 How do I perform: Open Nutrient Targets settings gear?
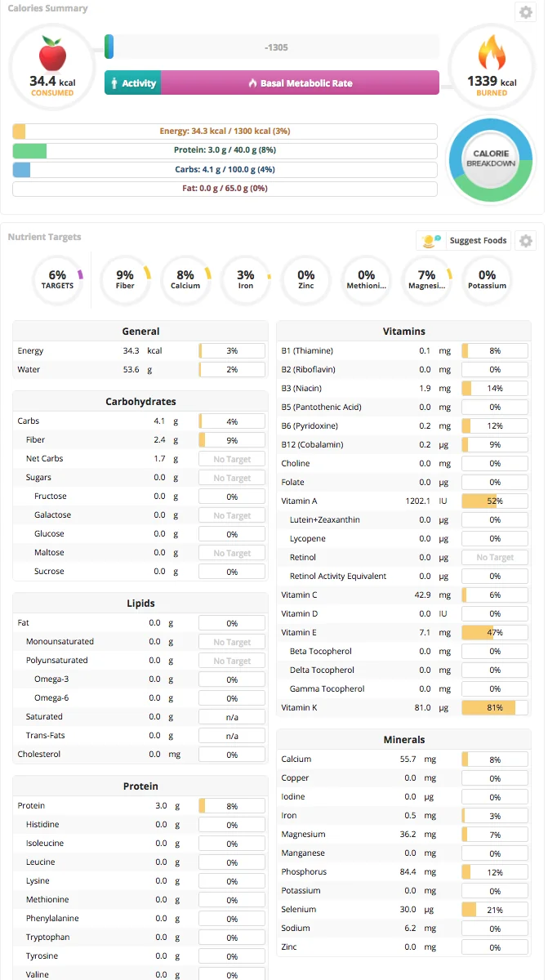[526, 241]
